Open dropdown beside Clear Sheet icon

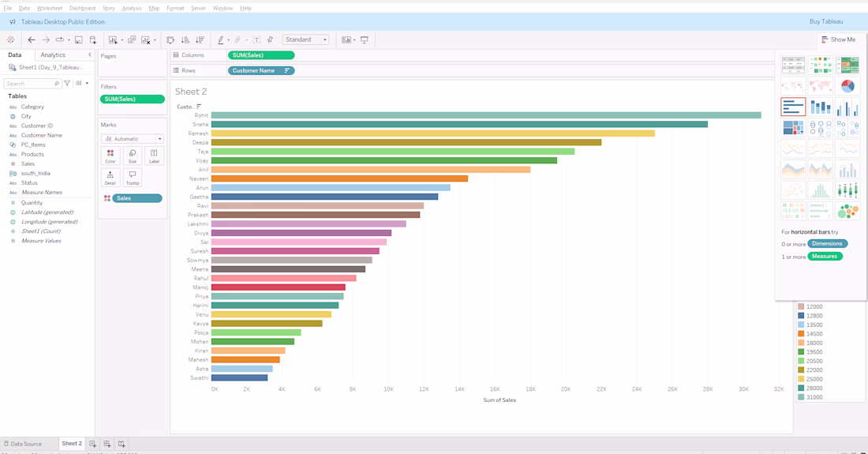click(155, 40)
